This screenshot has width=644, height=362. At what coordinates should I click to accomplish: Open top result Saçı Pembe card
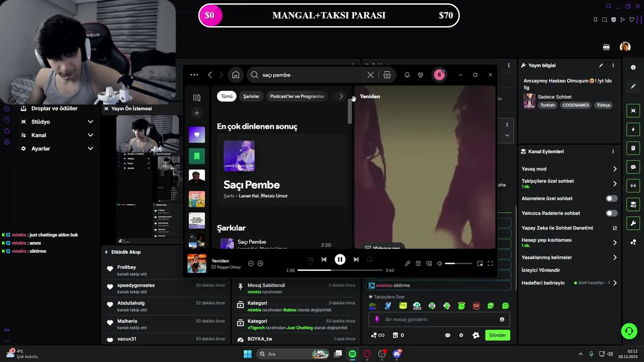(x=282, y=169)
